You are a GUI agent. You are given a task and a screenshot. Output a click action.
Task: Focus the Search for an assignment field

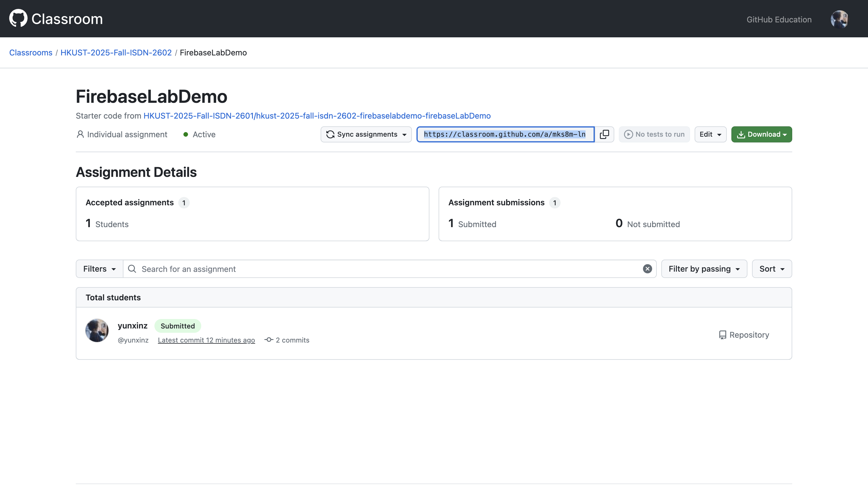tap(388, 269)
